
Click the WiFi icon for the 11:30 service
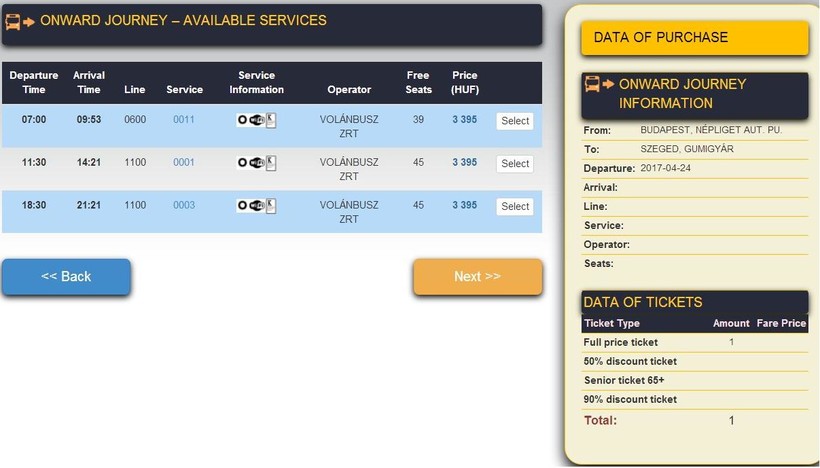pyautogui.click(x=256, y=163)
